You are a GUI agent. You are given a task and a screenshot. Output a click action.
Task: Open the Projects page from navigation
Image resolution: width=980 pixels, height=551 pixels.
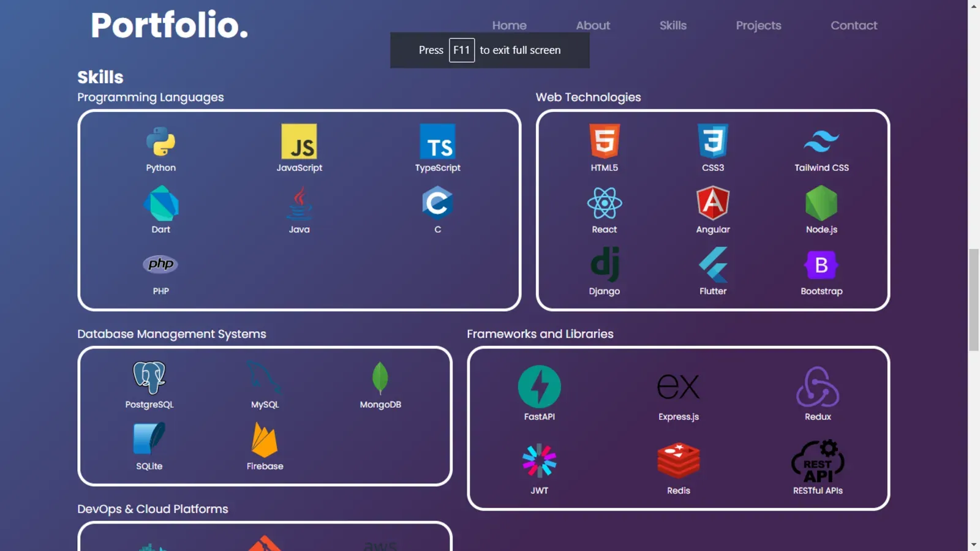tap(758, 25)
